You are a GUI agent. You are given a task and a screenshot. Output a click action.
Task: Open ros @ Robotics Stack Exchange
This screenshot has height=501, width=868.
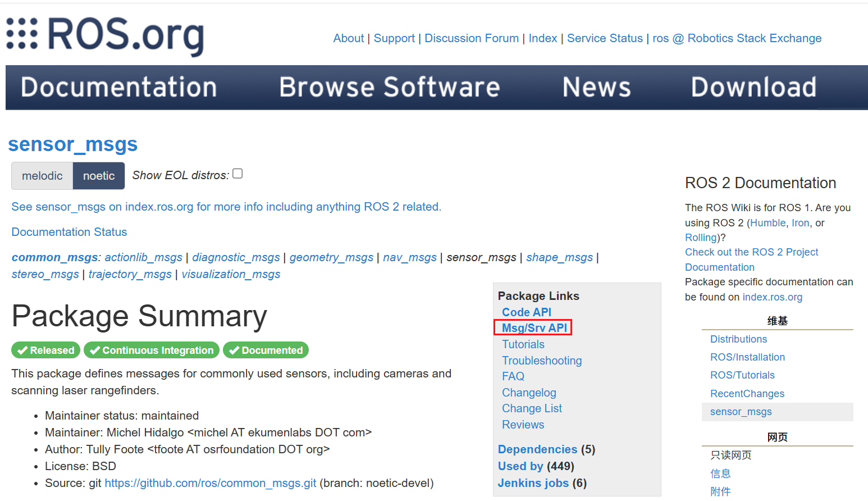point(737,38)
